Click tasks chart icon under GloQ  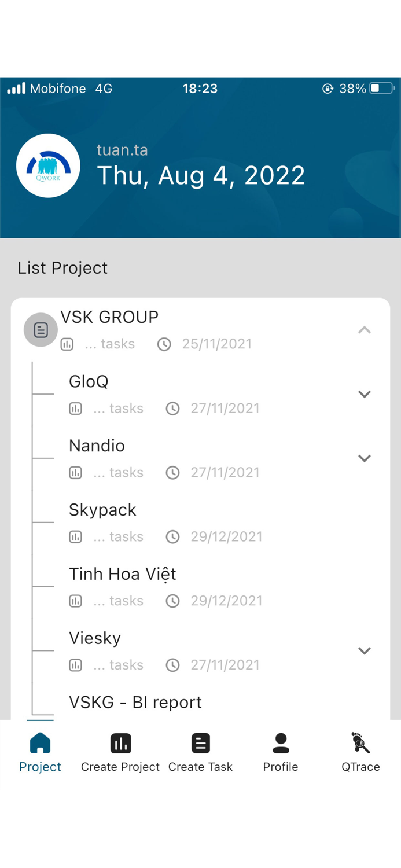76,409
